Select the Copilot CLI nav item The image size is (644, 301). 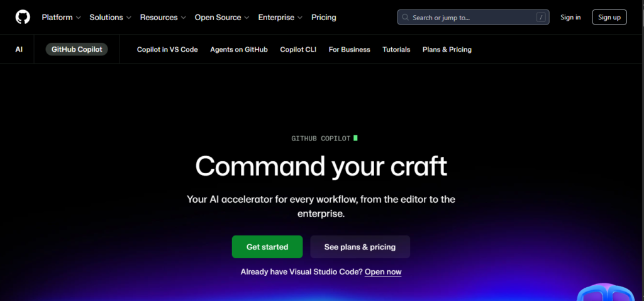[x=298, y=49]
